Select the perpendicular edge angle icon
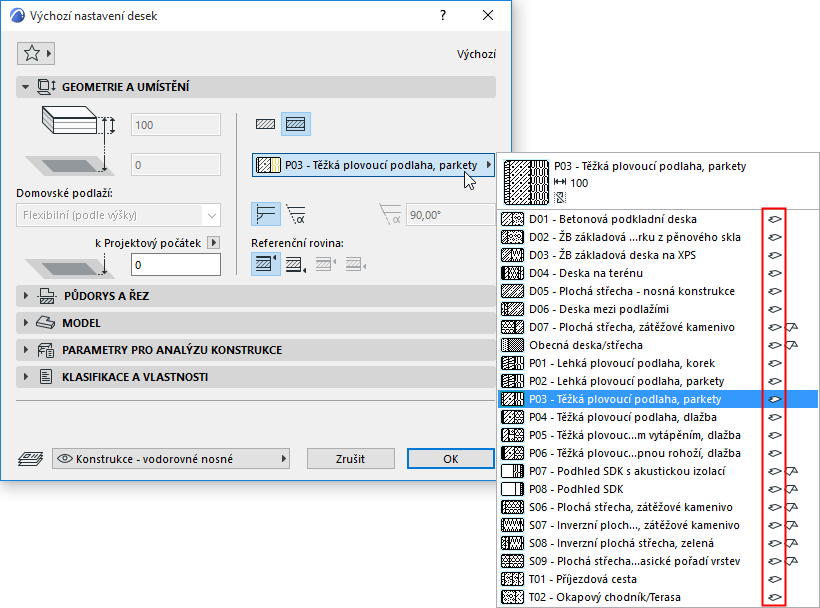The width and height of the screenshot is (820, 608). (x=266, y=214)
